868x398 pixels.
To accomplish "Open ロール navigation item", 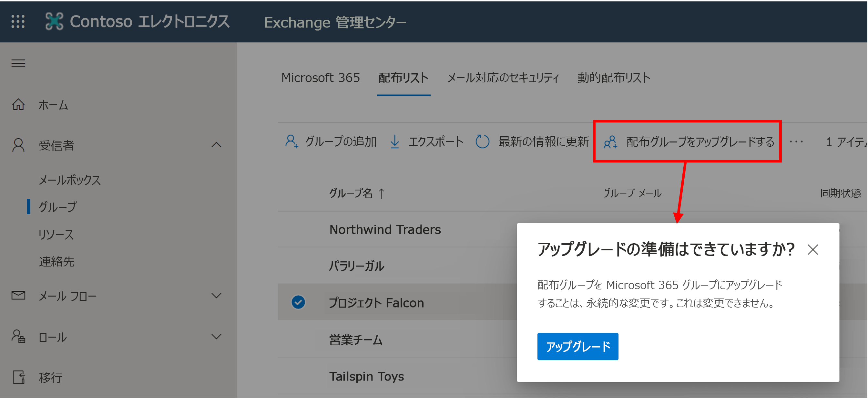I will pyautogui.click(x=52, y=337).
